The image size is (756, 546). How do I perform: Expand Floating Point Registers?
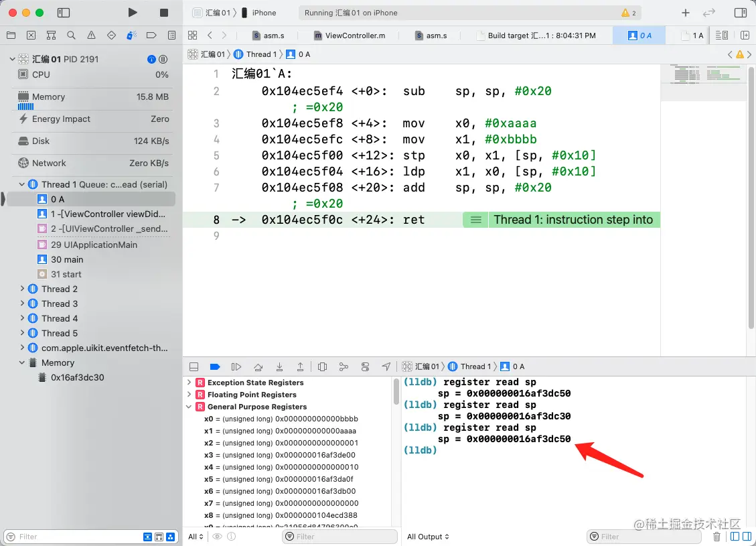point(189,395)
